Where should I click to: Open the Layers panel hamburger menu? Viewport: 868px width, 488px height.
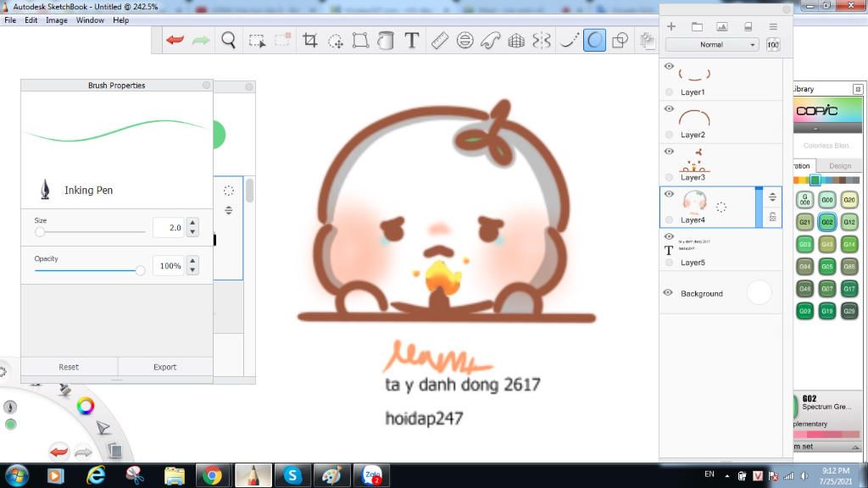773,26
